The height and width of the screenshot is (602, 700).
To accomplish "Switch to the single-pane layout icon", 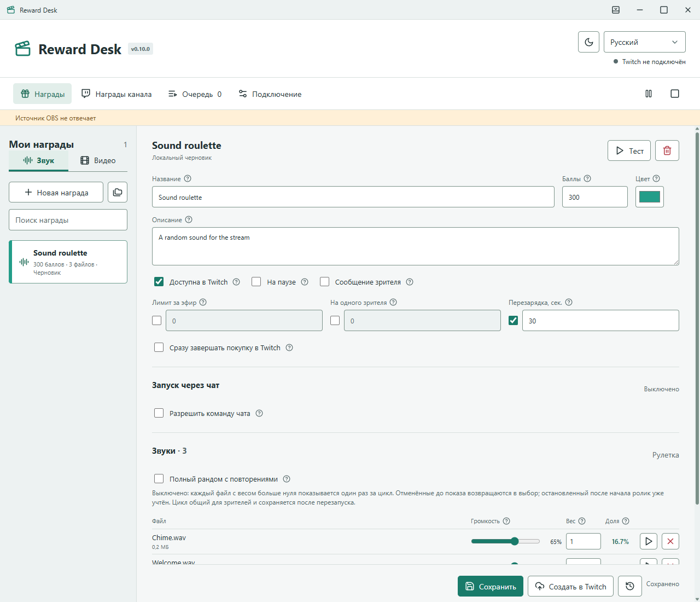I will [x=675, y=94].
